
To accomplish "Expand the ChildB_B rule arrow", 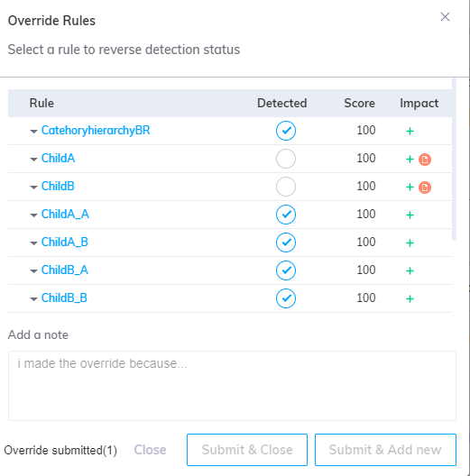I will (33, 299).
